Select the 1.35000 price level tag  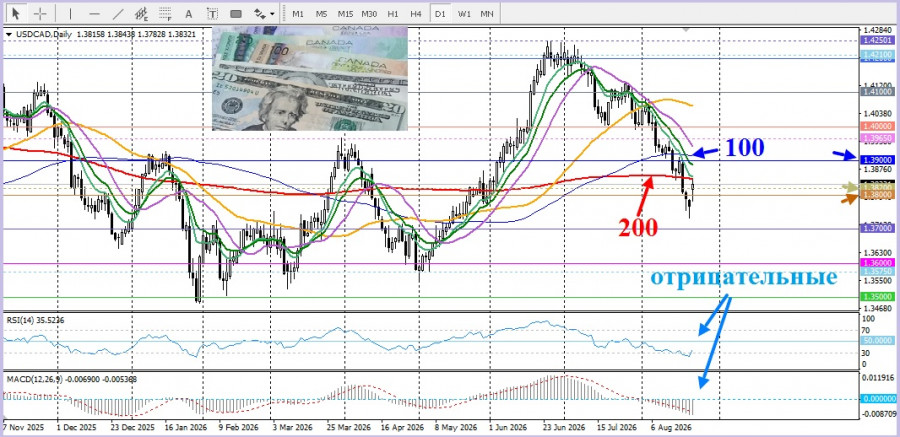[878, 296]
